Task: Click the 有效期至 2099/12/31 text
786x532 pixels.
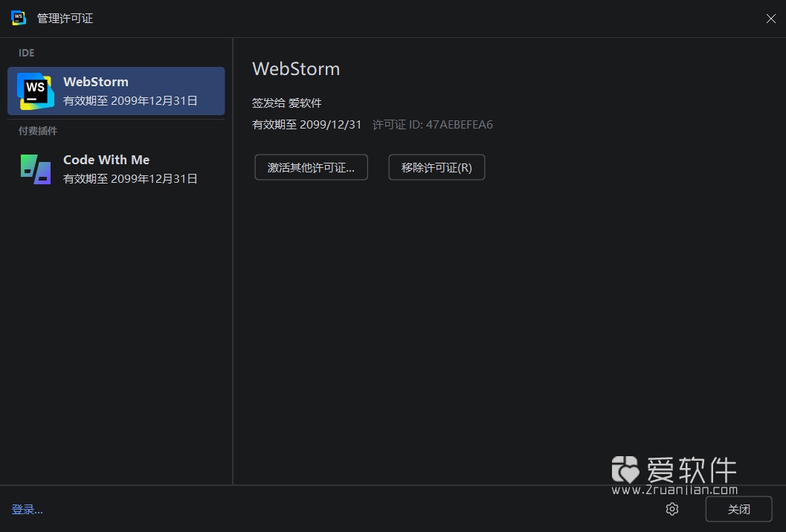Action: click(x=307, y=124)
